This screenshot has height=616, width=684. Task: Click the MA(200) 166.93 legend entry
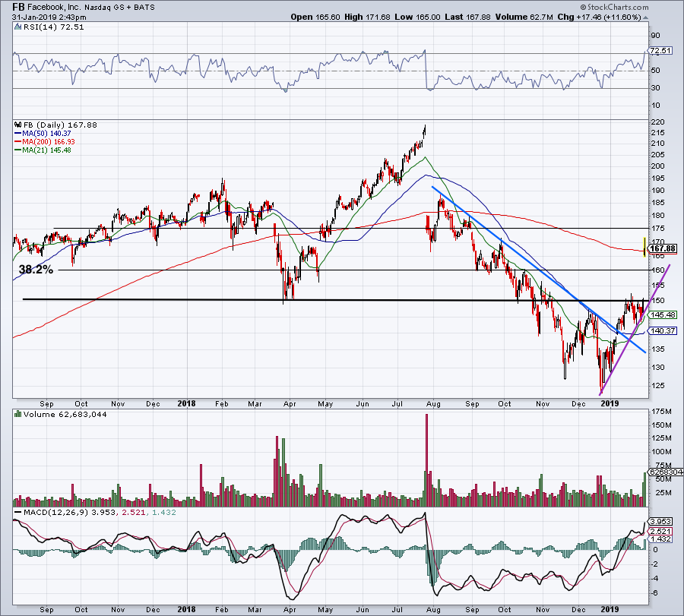point(45,142)
